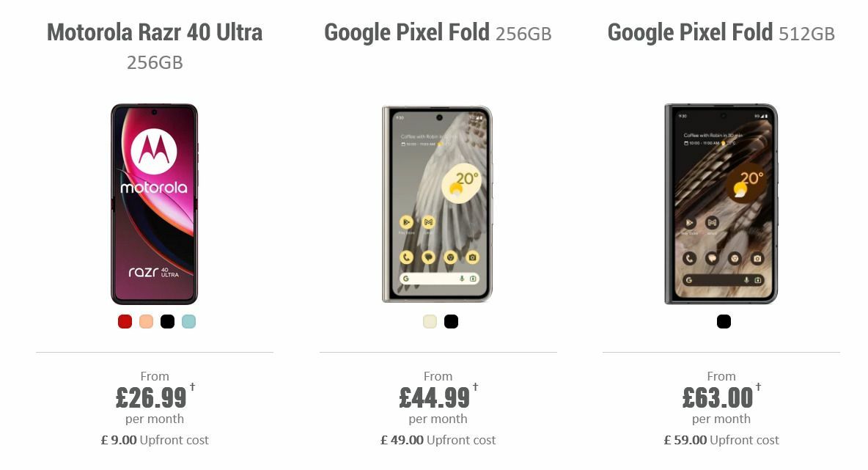
Task: Click the £49.00 upfront cost text
Action: click(438, 440)
